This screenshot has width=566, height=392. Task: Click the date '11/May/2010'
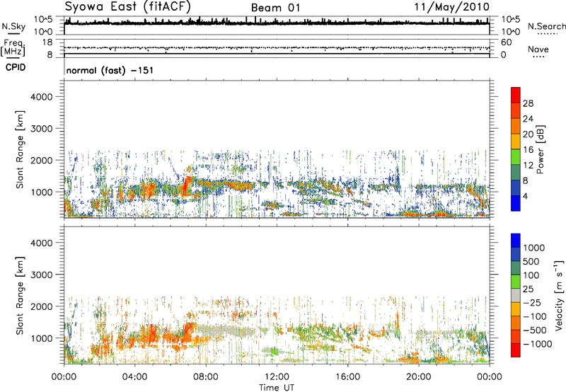pos(451,7)
